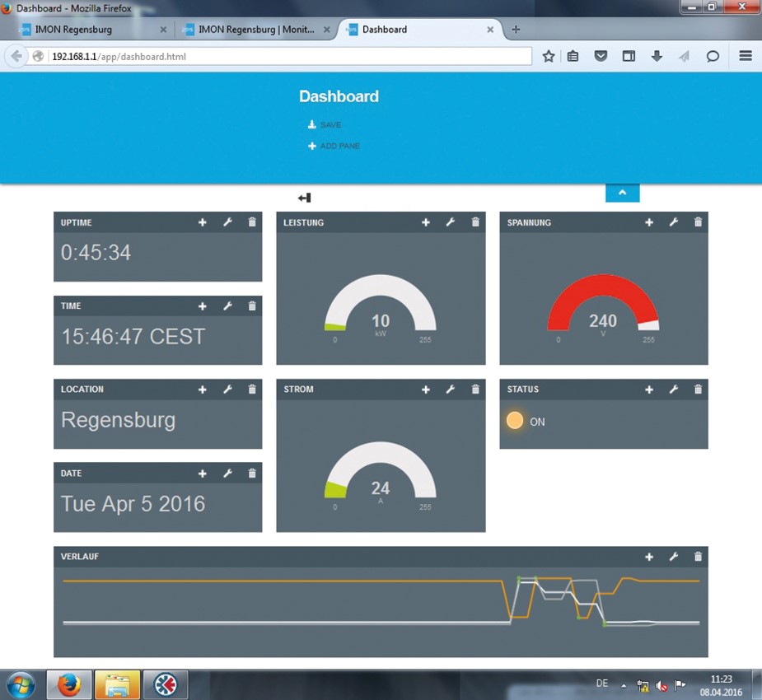The image size is (762, 700).
Task: Edit STROM pane via wrench icon
Action: [x=451, y=390]
